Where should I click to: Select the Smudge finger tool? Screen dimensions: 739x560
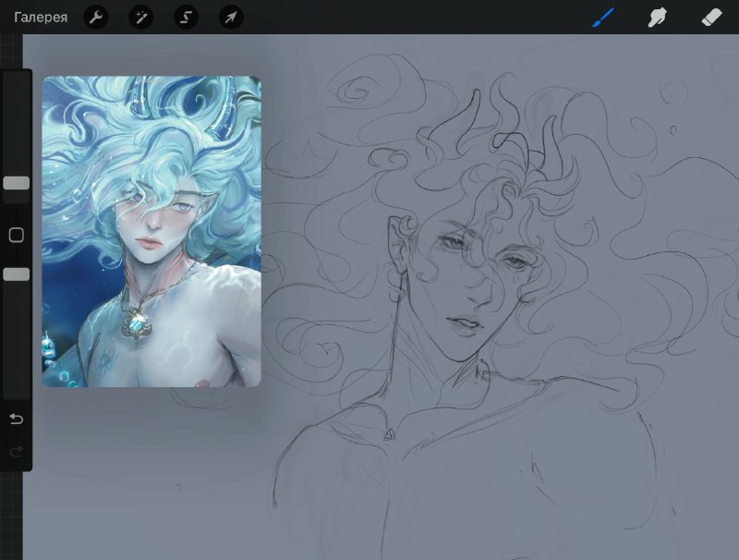tap(657, 18)
